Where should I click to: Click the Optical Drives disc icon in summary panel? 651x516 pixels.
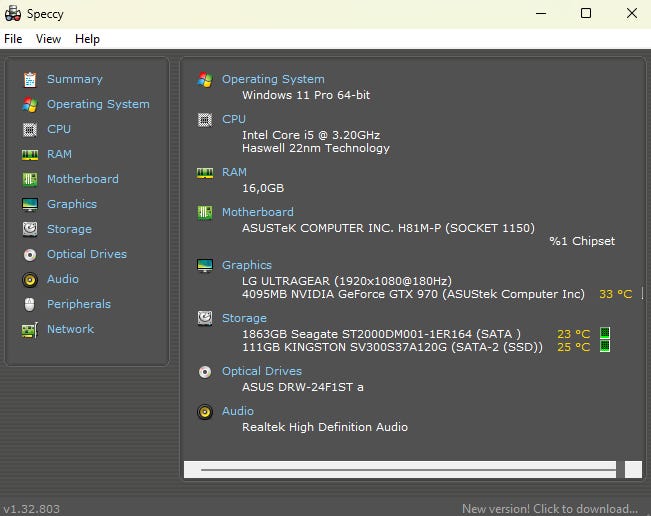(205, 372)
